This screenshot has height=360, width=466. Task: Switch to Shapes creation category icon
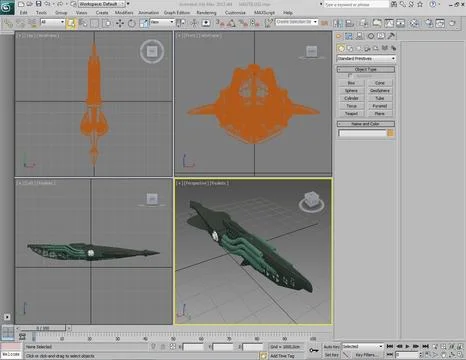pyautogui.click(x=350, y=49)
